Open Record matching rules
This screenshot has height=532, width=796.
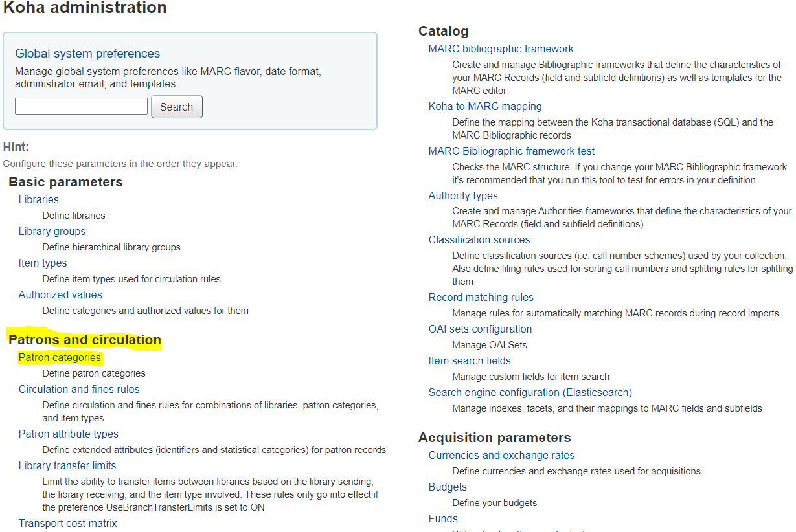tap(481, 298)
